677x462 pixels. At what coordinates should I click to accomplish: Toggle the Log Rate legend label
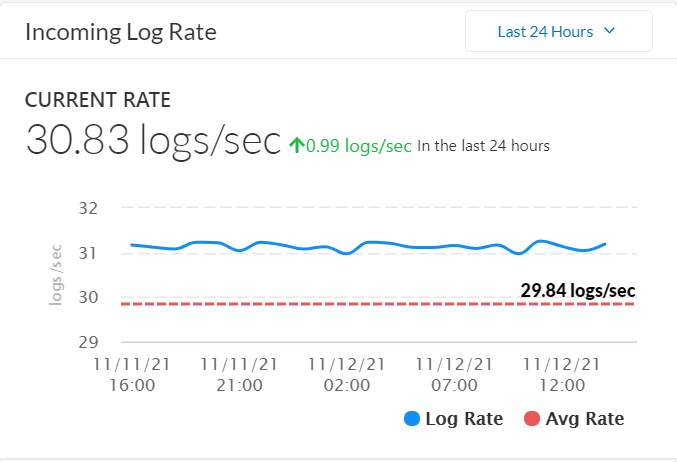[466, 419]
